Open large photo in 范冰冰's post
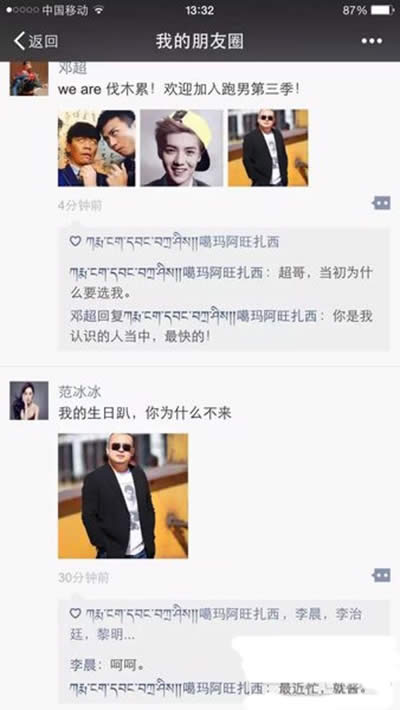Image resolution: width=400 pixels, height=710 pixels. click(x=123, y=496)
